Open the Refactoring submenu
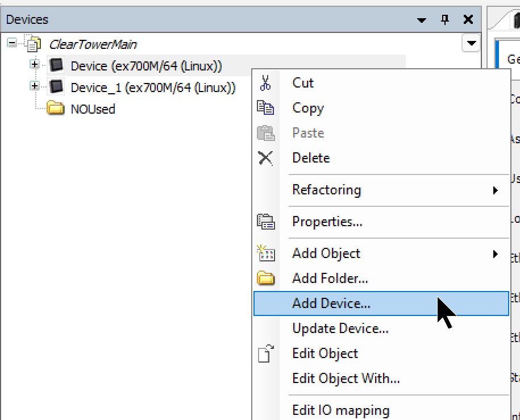Screen dimensions: 520x420 coord(326,190)
